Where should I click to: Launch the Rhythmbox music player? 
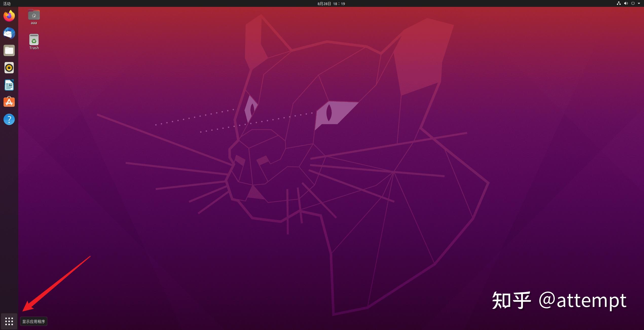pos(9,68)
